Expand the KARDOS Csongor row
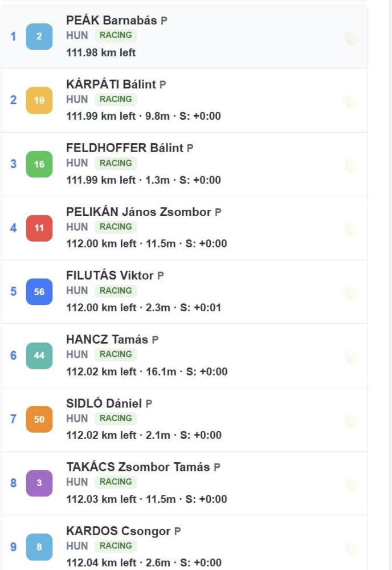The height and width of the screenshot is (570, 392). (184, 543)
